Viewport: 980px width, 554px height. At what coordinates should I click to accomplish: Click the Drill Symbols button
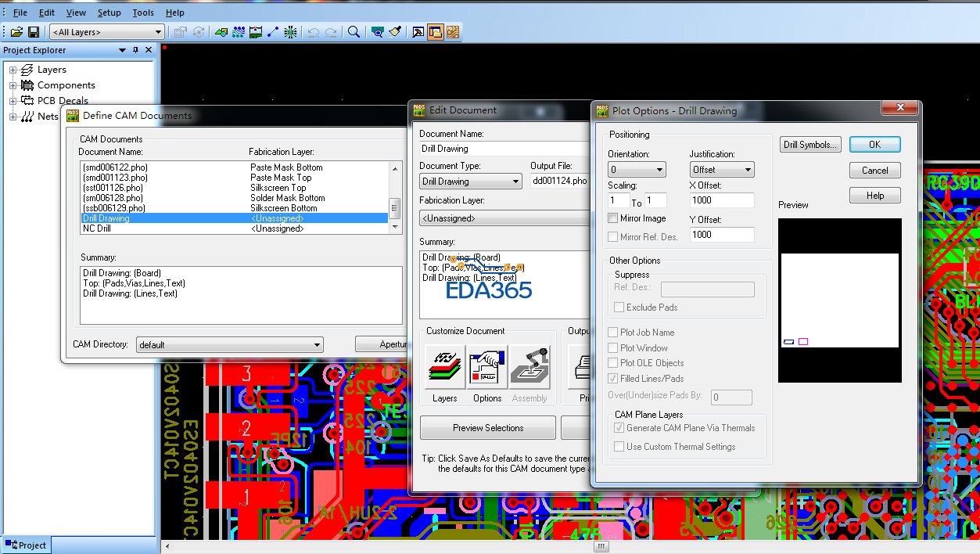point(810,145)
